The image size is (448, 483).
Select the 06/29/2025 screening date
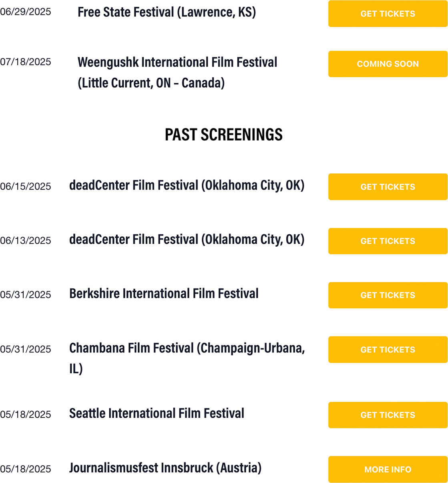26,12
